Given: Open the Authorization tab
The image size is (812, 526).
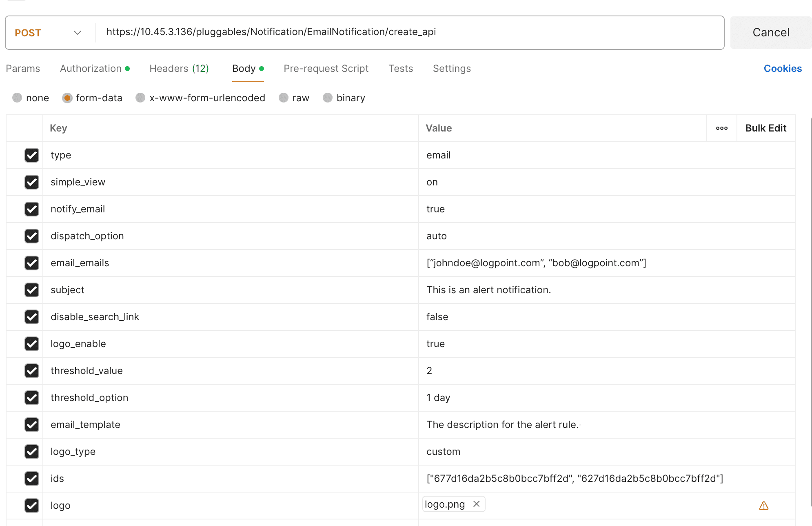Looking at the screenshot, I should coord(90,69).
